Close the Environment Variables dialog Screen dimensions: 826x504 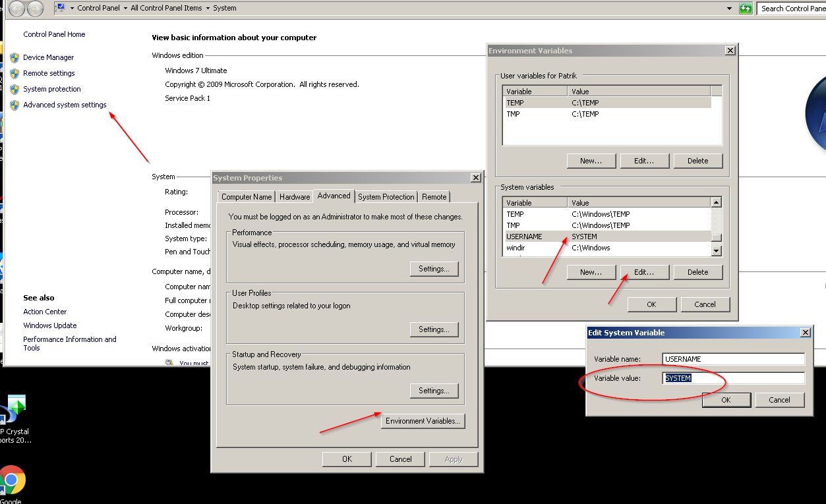pos(730,51)
